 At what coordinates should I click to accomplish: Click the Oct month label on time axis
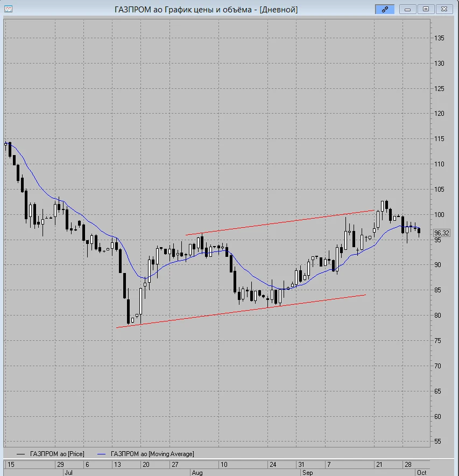(x=422, y=473)
